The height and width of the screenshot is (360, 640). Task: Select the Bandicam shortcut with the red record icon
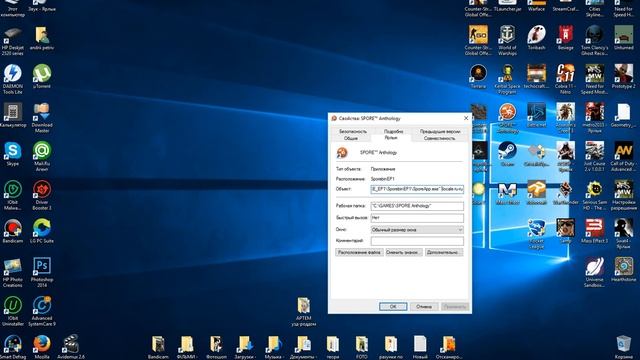13,231
